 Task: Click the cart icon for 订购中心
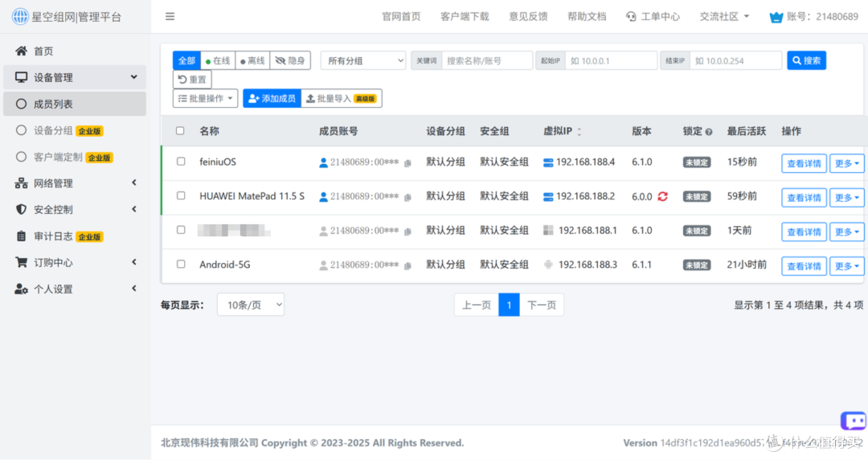[x=21, y=262]
